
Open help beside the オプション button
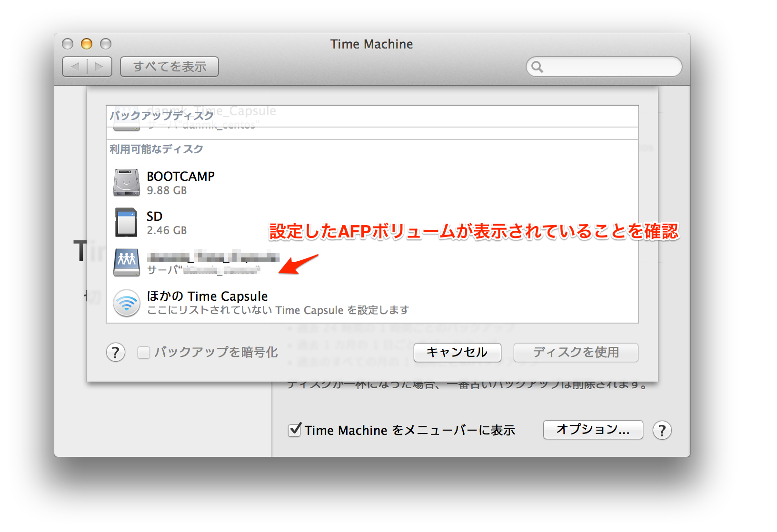pyautogui.click(x=662, y=430)
